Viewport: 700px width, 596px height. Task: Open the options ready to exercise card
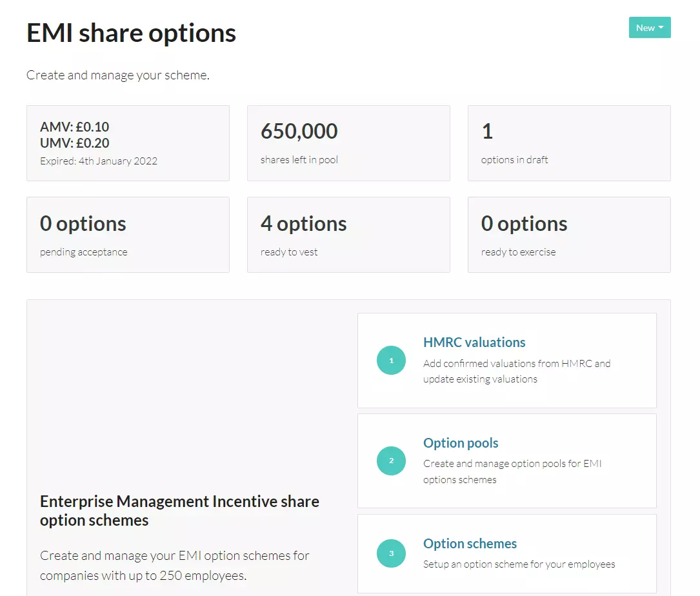[x=569, y=235]
